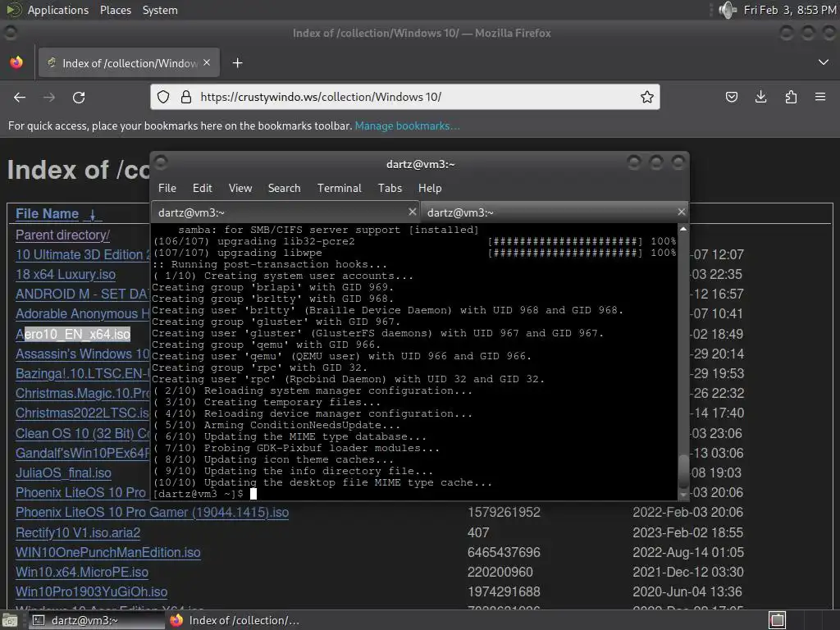Open the terminal View menu
840x630 pixels.
pyautogui.click(x=240, y=188)
